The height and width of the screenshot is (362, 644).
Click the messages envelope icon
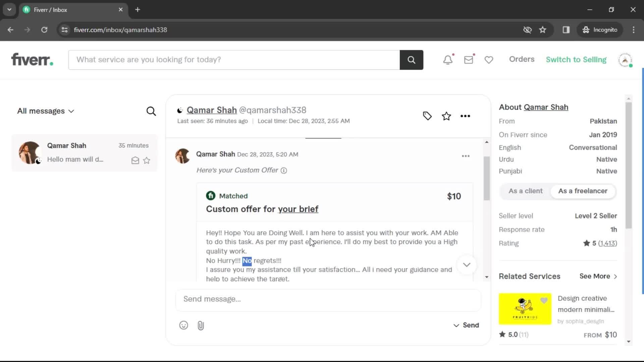pyautogui.click(x=469, y=60)
